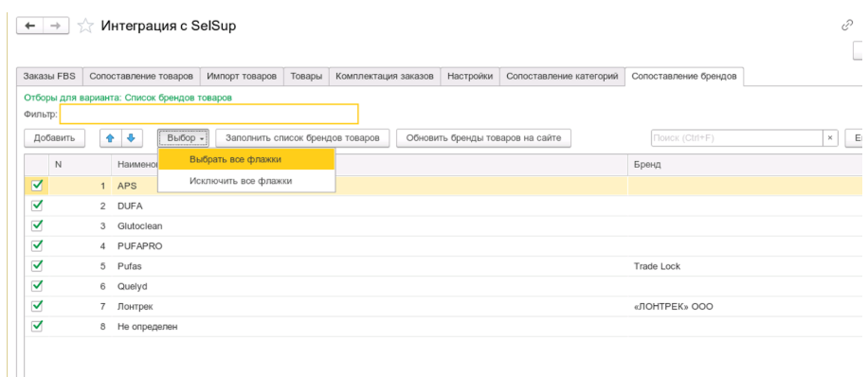Uncheck the APS row checkbox

tap(37, 186)
